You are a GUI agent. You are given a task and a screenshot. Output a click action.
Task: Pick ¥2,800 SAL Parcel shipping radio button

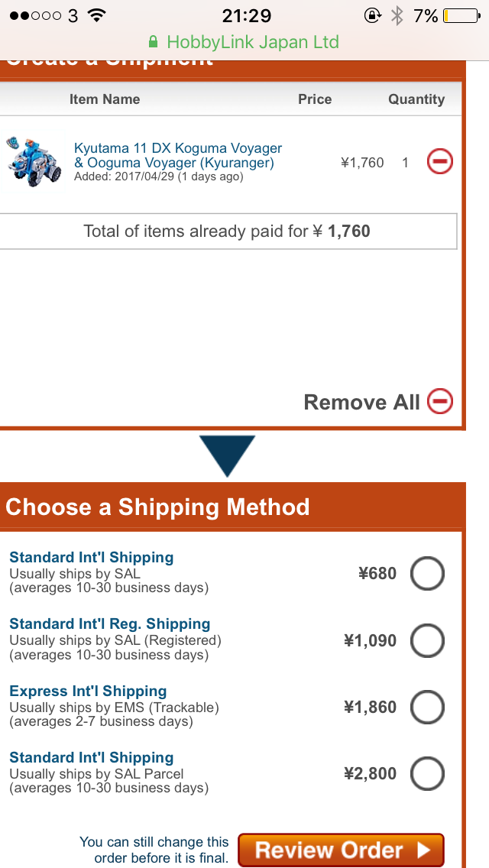coord(427,774)
